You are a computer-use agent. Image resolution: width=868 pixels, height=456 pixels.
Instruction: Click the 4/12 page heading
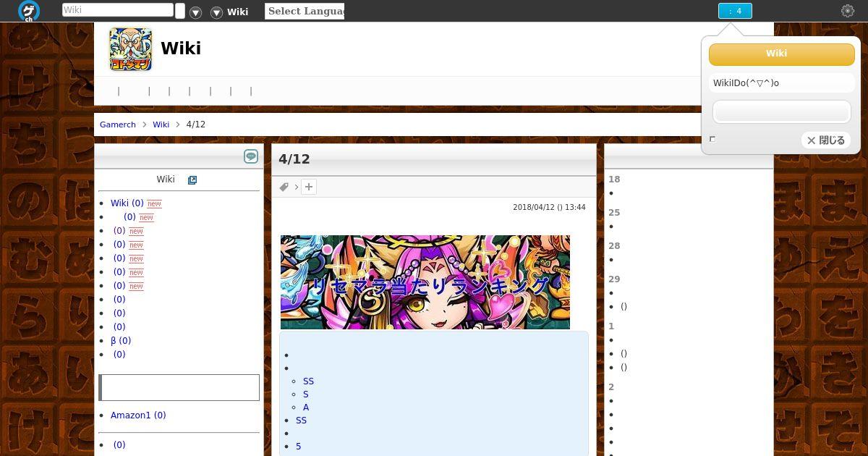tap(294, 159)
